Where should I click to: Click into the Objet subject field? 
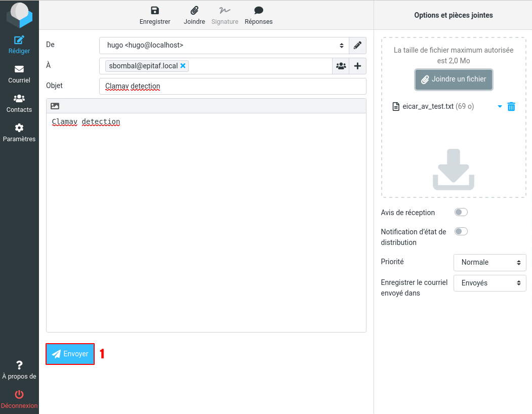tap(232, 87)
